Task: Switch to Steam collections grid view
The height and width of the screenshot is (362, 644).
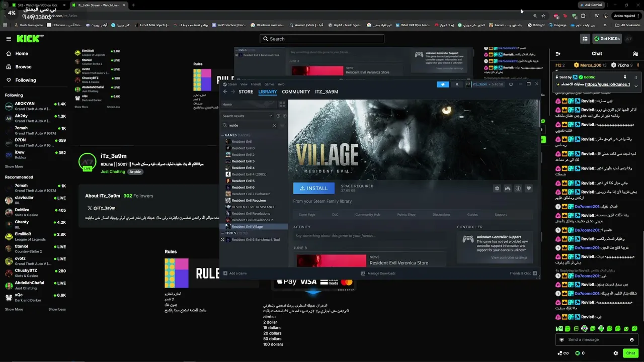Action: click(x=282, y=105)
